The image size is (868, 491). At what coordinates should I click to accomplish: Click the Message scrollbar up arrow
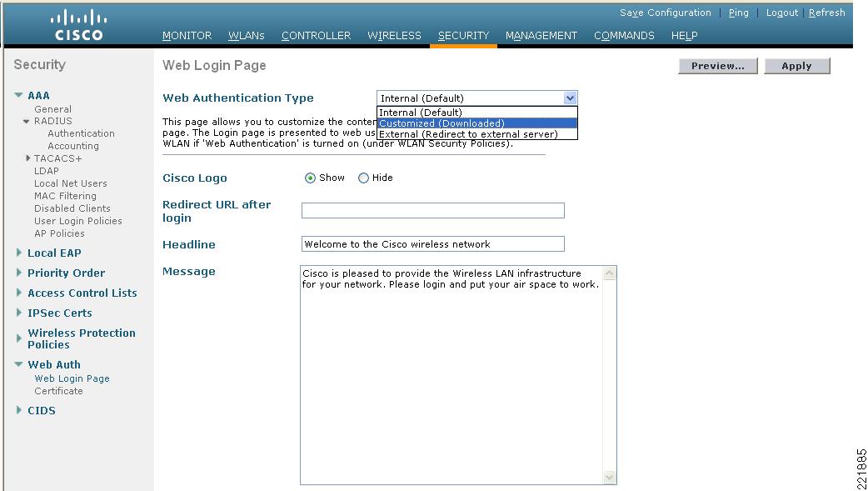click(610, 273)
